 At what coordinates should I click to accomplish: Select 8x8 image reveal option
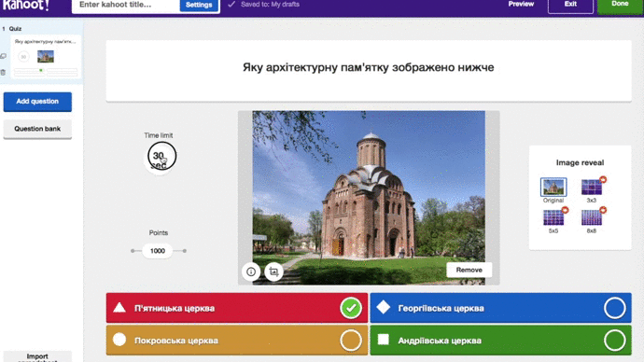coord(592,218)
